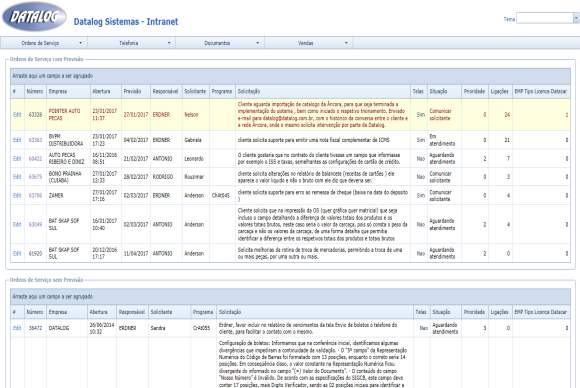Sort top grid by EMP Tipo Licenca Datacar header
Image resolution: width=580 pixels, height=388 pixels.
(x=541, y=91)
